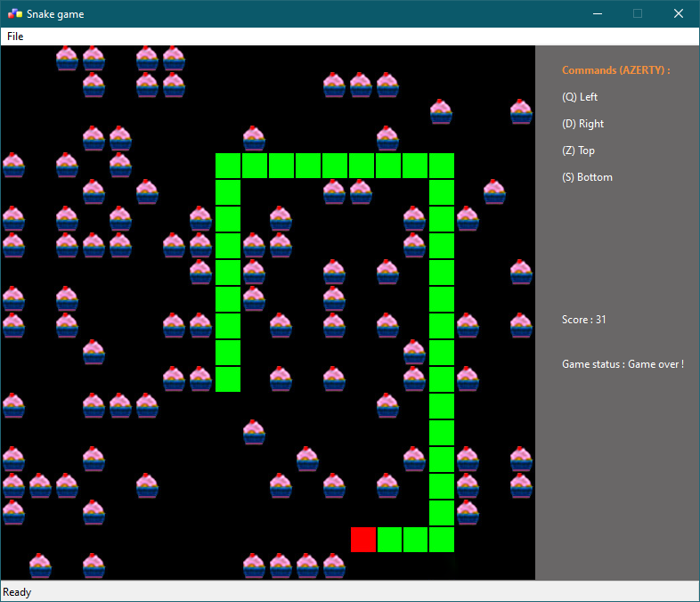This screenshot has height=602, width=700.
Task: Click the green segment at snake's top-left corner
Action: (228, 166)
